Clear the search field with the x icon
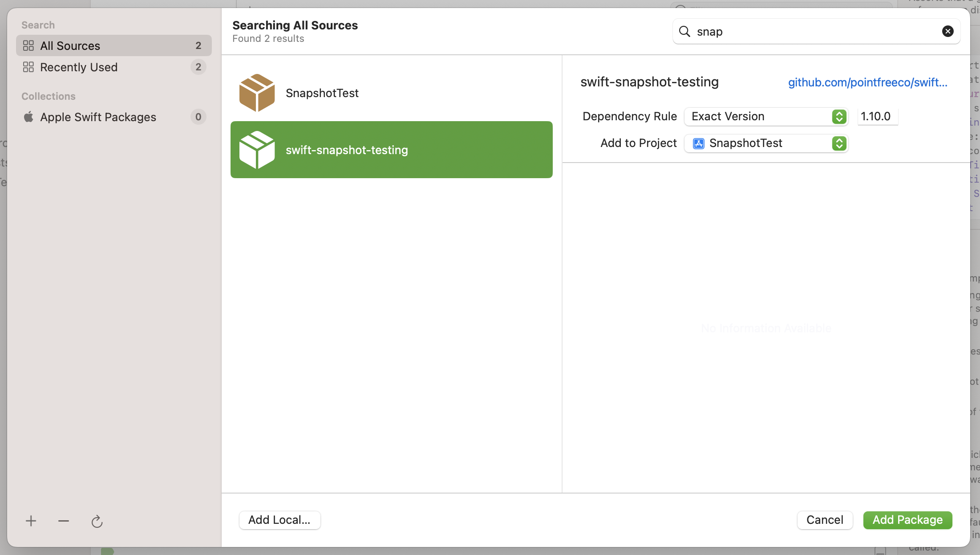980x555 pixels. (x=948, y=31)
